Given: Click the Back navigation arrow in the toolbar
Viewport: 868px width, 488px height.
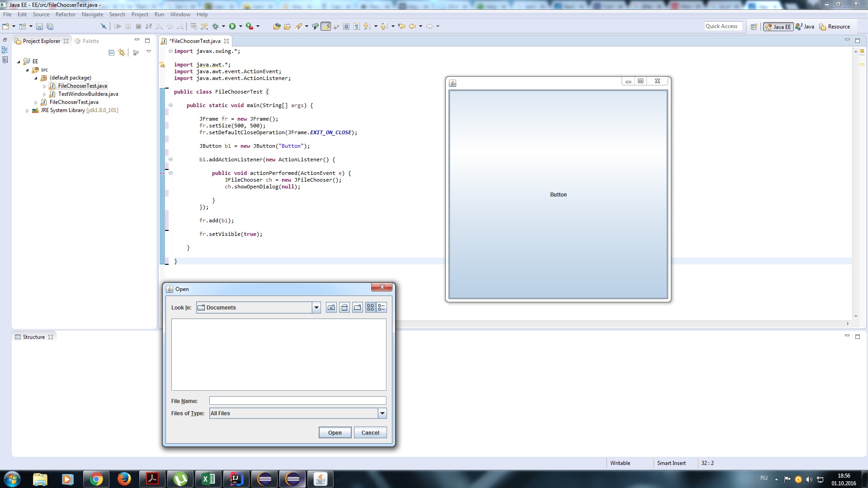Looking at the screenshot, I should point(412,26).
